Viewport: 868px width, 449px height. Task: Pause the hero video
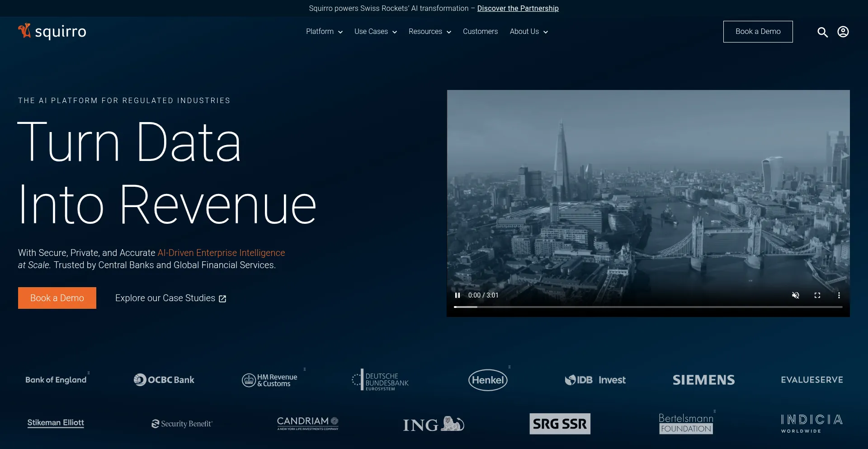click(458, 295)
